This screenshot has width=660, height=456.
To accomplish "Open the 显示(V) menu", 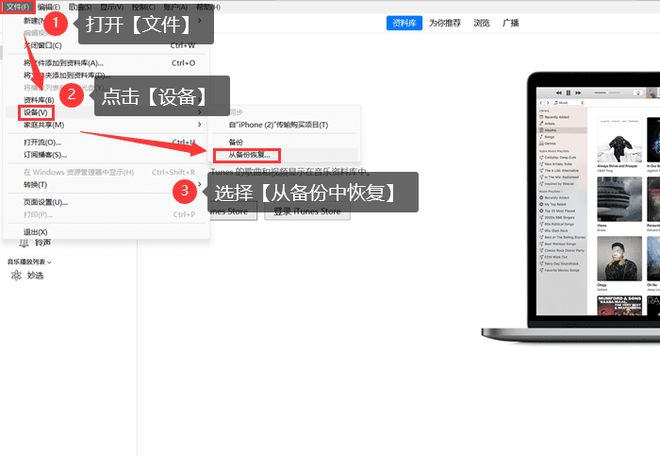I will (112, 7).
